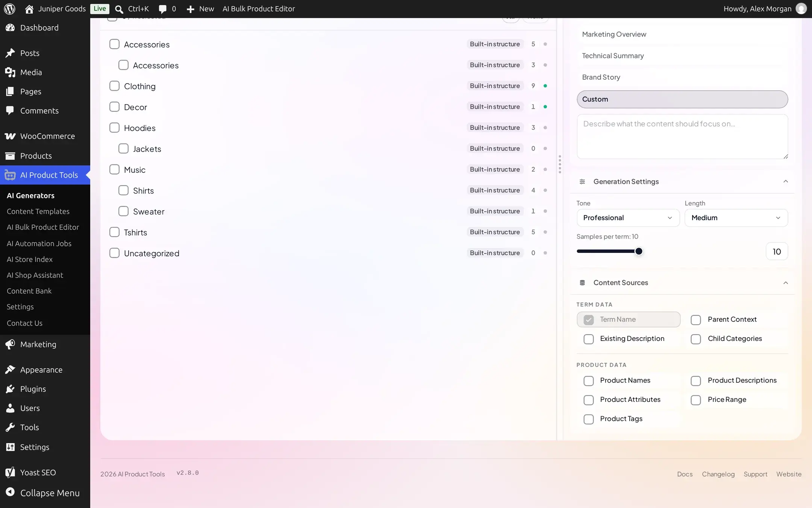Open Content Templates in the sidebar
This screenshot has height=508, width=812.
click(38, 211)
